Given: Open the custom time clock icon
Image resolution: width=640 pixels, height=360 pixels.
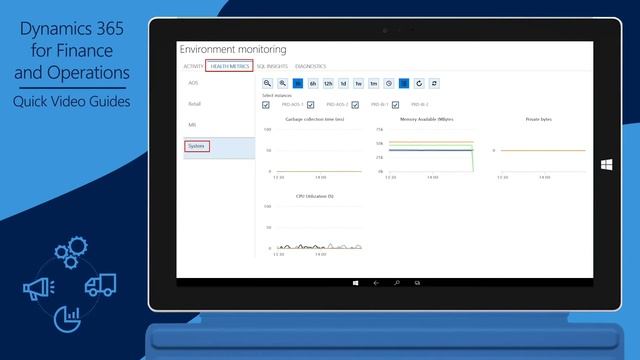Looking at the screenshot, I should point(389,83).
